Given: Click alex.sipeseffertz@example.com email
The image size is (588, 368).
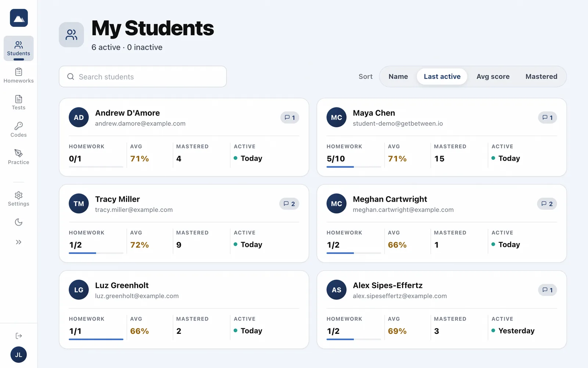Looking at the screenshot, I should coord(400,296).
